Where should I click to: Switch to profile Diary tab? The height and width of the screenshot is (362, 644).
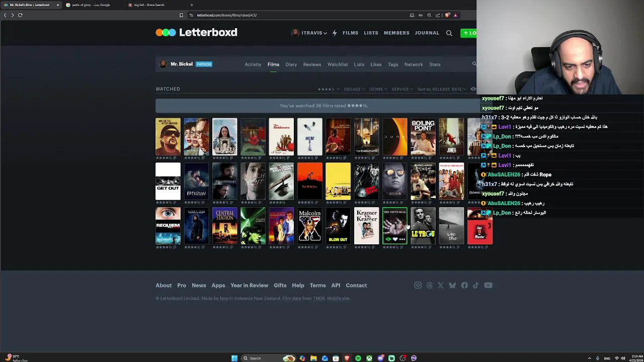[x=291, y=64]
